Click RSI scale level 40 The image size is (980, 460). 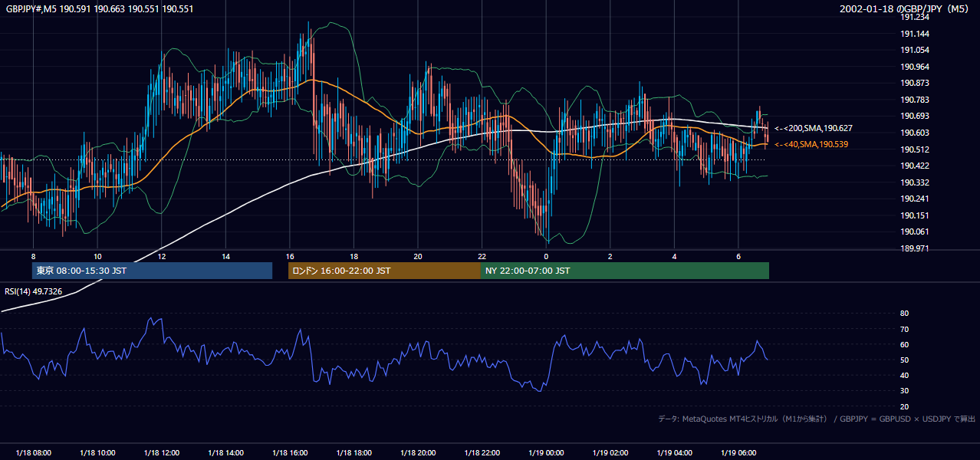pyautogui.click(x=905, y=375)
